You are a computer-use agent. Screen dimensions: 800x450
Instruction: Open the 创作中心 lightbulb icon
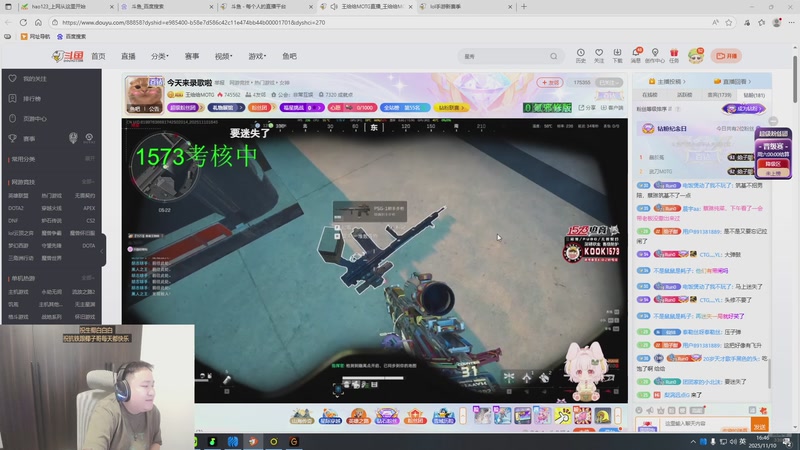(x=655, y=56)
